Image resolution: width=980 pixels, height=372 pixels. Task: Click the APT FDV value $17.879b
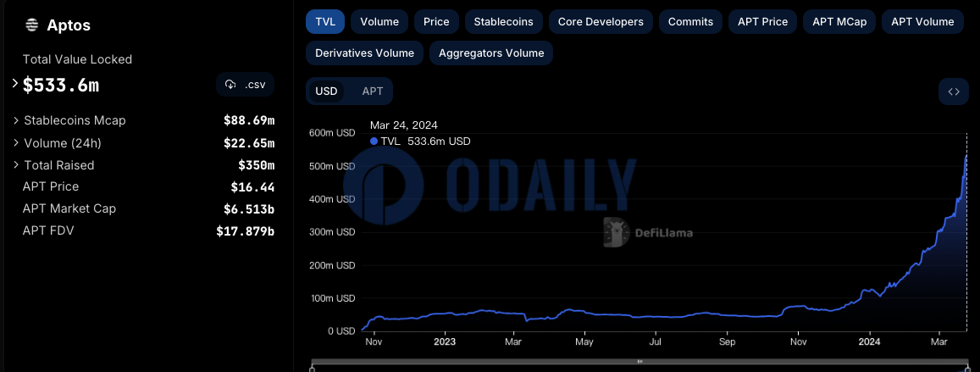(x=246, y=230)
